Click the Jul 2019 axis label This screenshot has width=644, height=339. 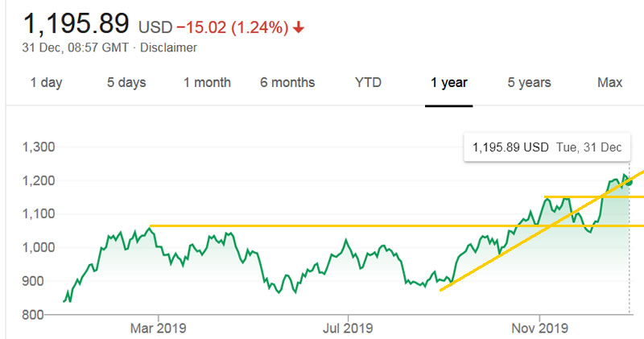[348, 329]
